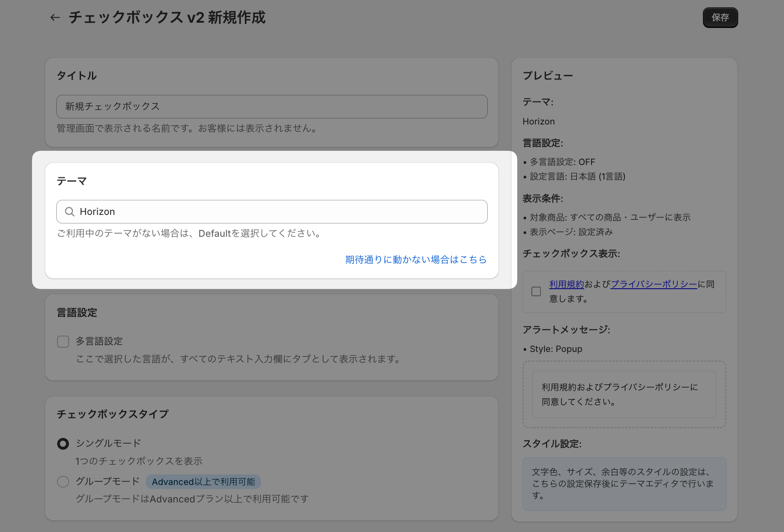Click the popup alert message preview box
The height and width of the screenshot is (532, 784).
pyautogui.click(x=623, y=394)
